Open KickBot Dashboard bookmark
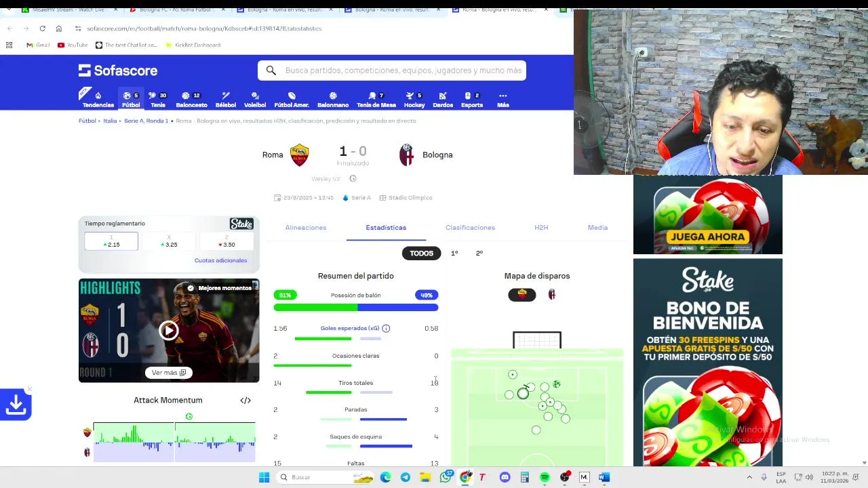Screen dimensions: 868x488 (193, 45)
